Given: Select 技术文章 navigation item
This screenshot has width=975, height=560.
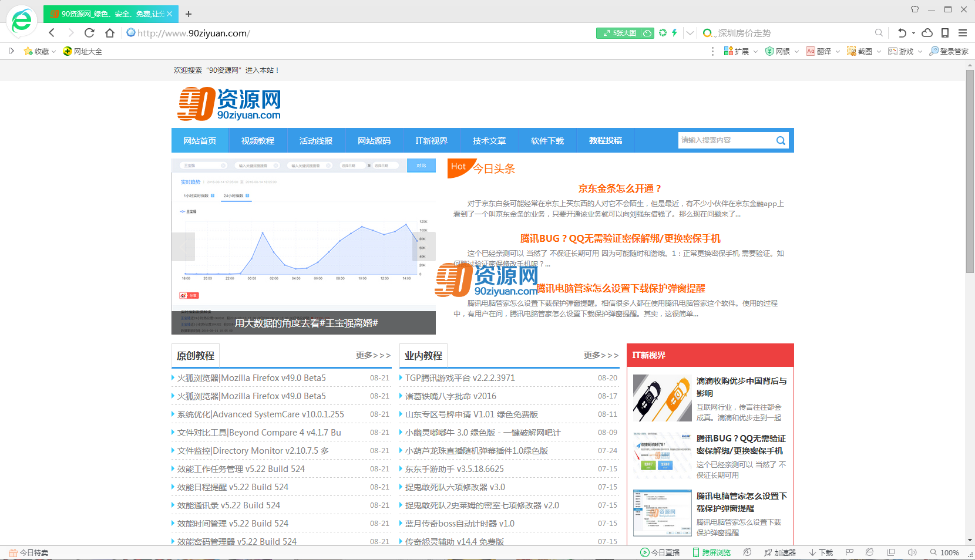Looking at the screenshot, I should (489, 141).
